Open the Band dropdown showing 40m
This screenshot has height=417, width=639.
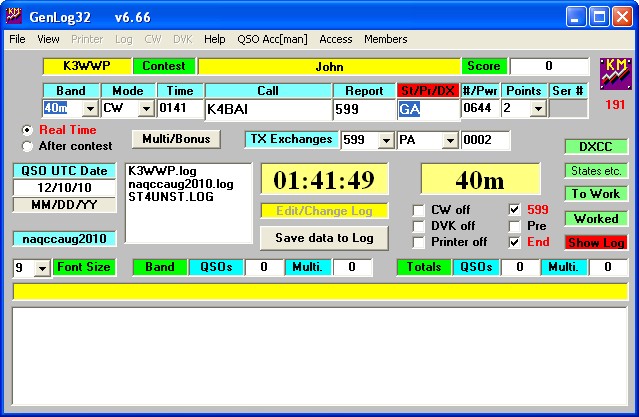89,109
